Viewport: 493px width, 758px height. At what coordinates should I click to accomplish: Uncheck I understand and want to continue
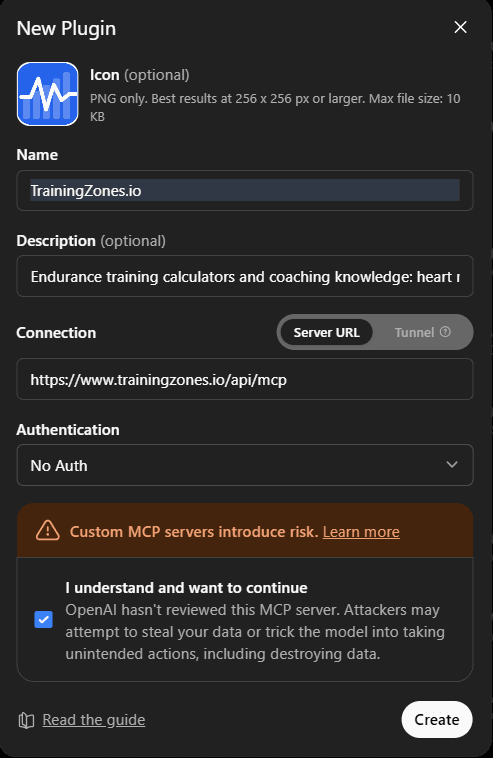click(x=44, y=619)
